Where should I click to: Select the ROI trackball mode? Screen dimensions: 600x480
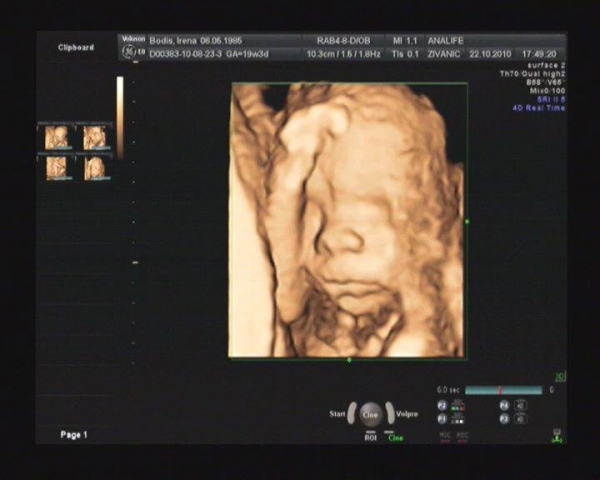(370, 437)
